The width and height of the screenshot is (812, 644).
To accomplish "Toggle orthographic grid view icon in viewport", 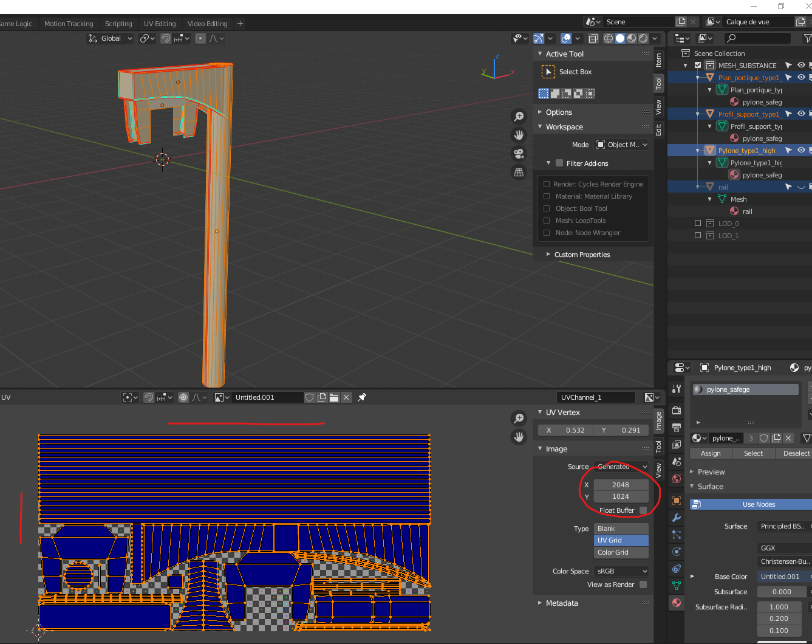I will pyautogui.click(x=519, y=173).
